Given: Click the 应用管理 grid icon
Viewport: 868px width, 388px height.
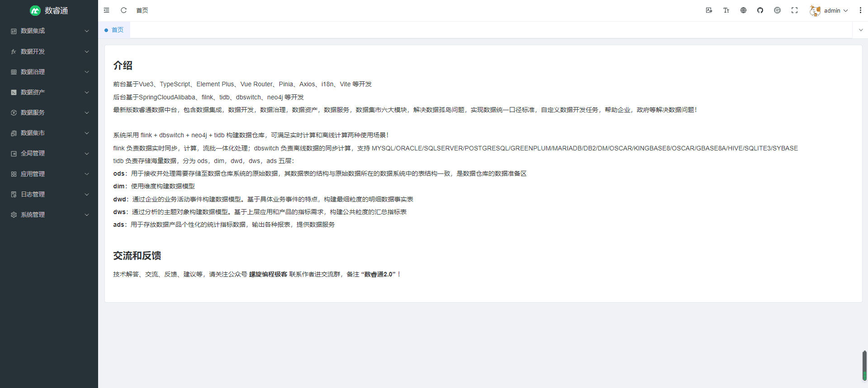Looking at the screenshot, I should (14, 174).
